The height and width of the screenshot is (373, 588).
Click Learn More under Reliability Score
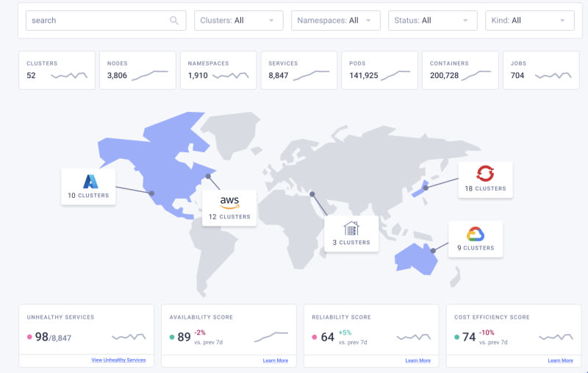[x=418, y=360]
